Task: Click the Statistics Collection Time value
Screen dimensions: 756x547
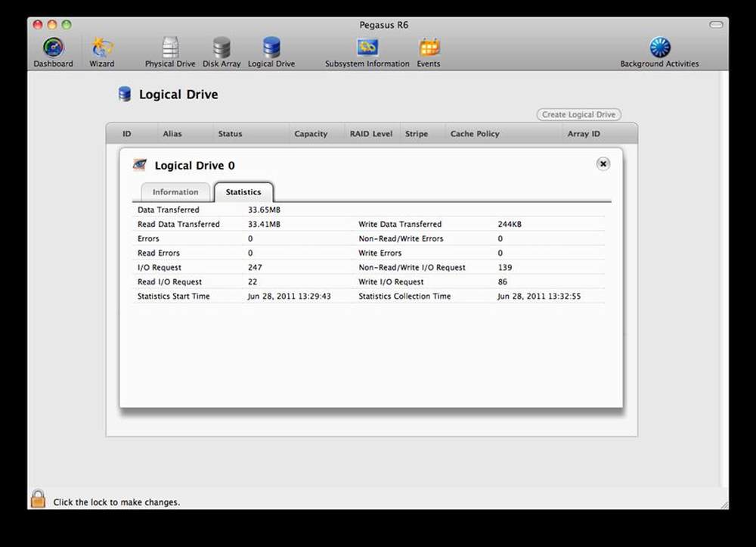Action: tap(539, 297)
